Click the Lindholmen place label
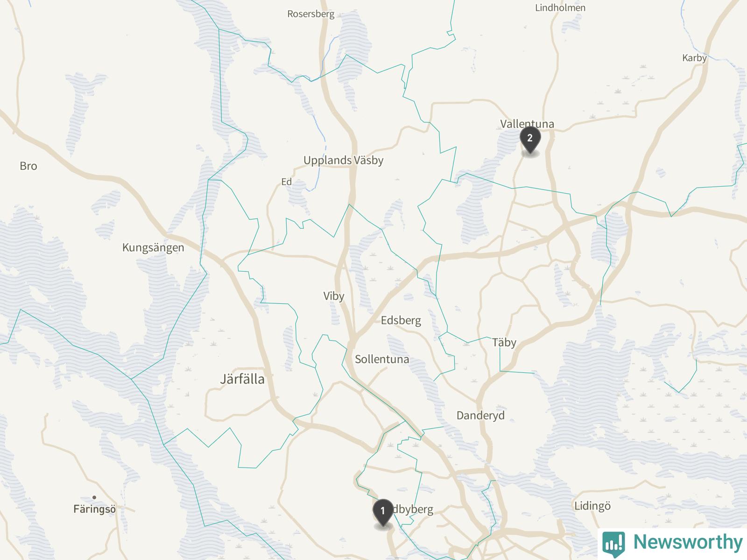 [x=560, y=8]
